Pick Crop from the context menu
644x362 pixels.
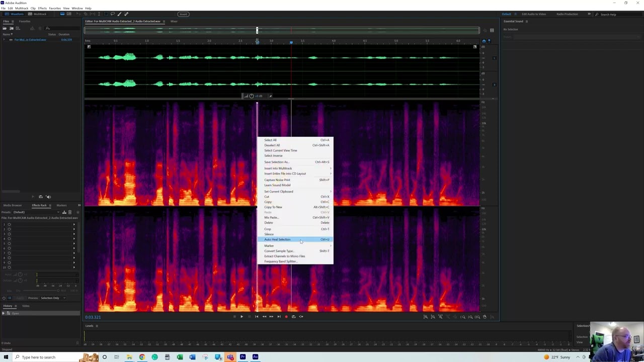tap(295, 229)
